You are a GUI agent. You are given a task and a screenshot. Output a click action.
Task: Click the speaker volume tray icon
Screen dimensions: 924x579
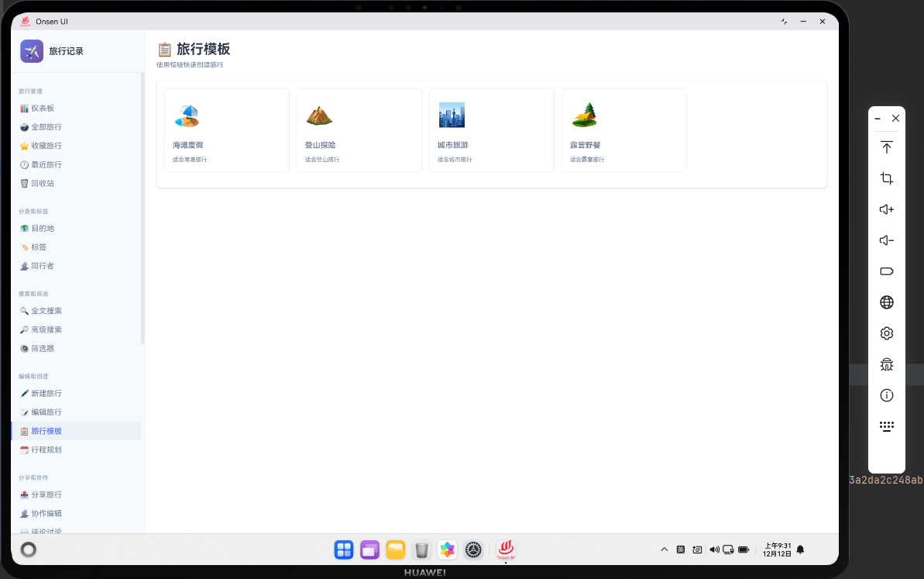(x=714, y=550)
